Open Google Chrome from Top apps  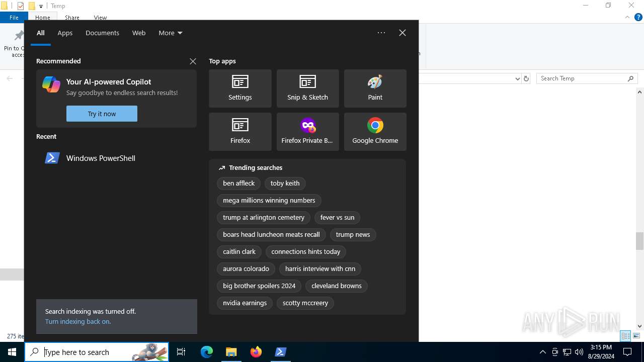click(x=375, y=132)
